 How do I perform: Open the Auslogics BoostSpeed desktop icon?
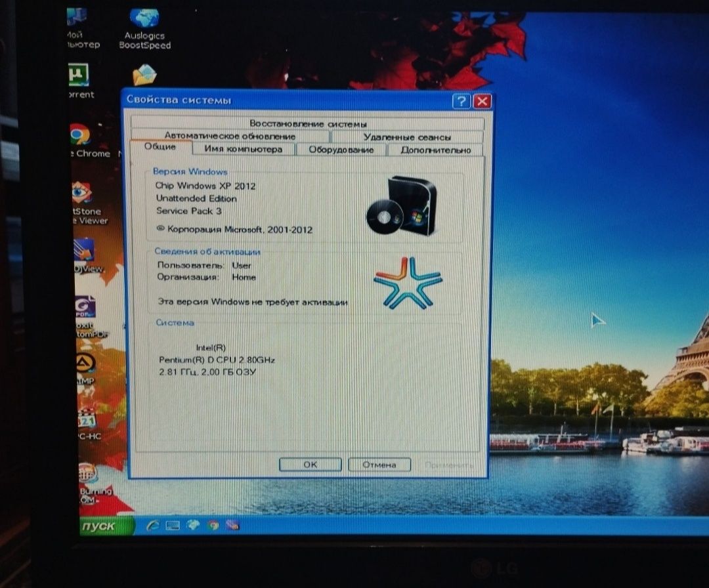point(144,28)
